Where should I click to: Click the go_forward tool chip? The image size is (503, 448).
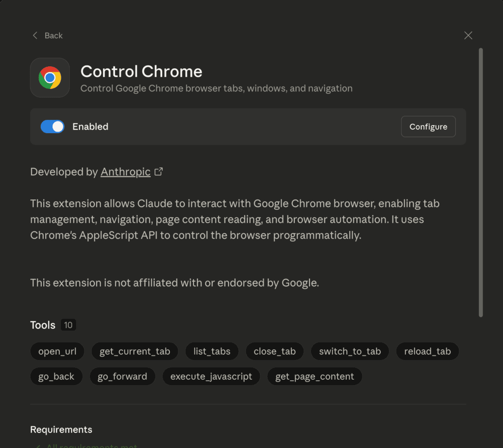[x=122, y=377]
